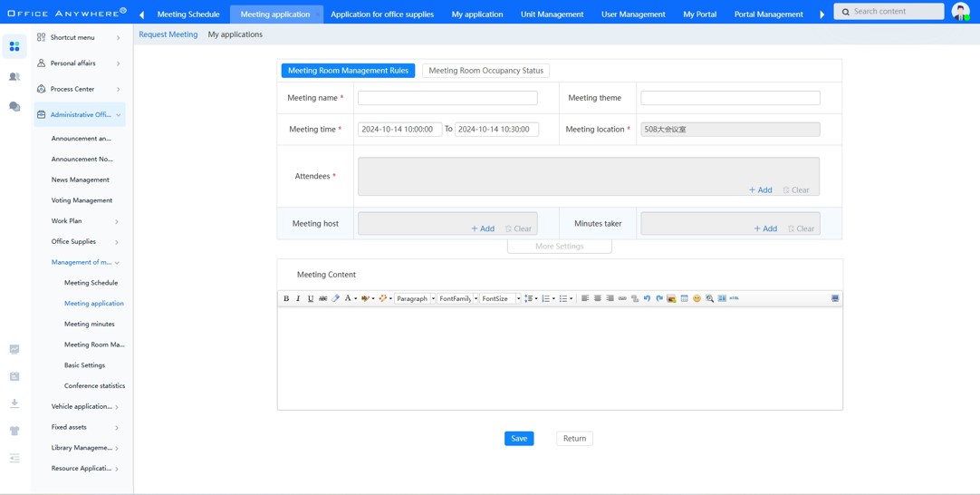Click the HTML source view icon
Screen dimensions: 980x495
click(735, 298)
